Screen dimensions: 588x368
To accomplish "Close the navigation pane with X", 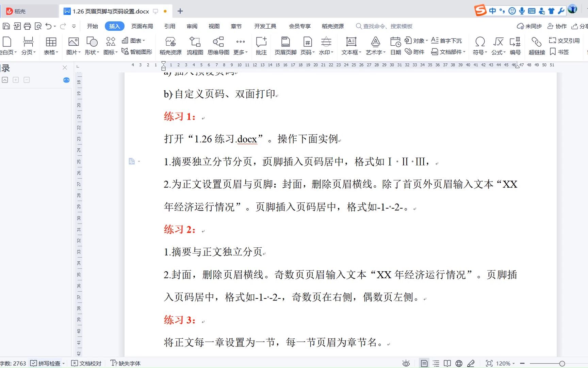I will pos(65,67).
